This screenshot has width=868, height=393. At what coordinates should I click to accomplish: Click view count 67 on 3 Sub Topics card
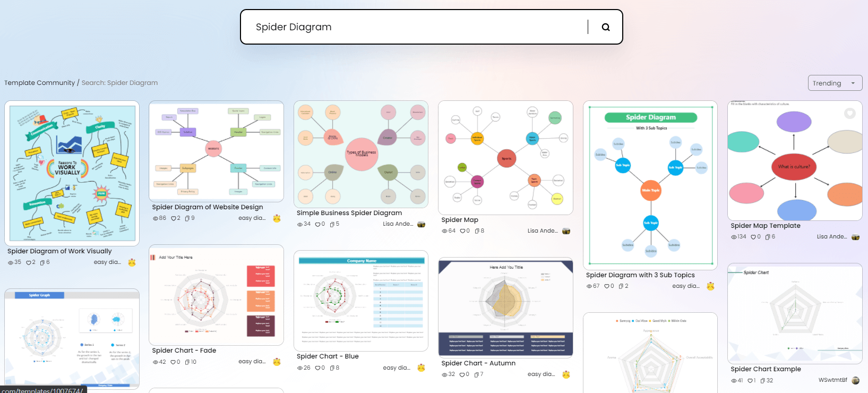point(593,286)
